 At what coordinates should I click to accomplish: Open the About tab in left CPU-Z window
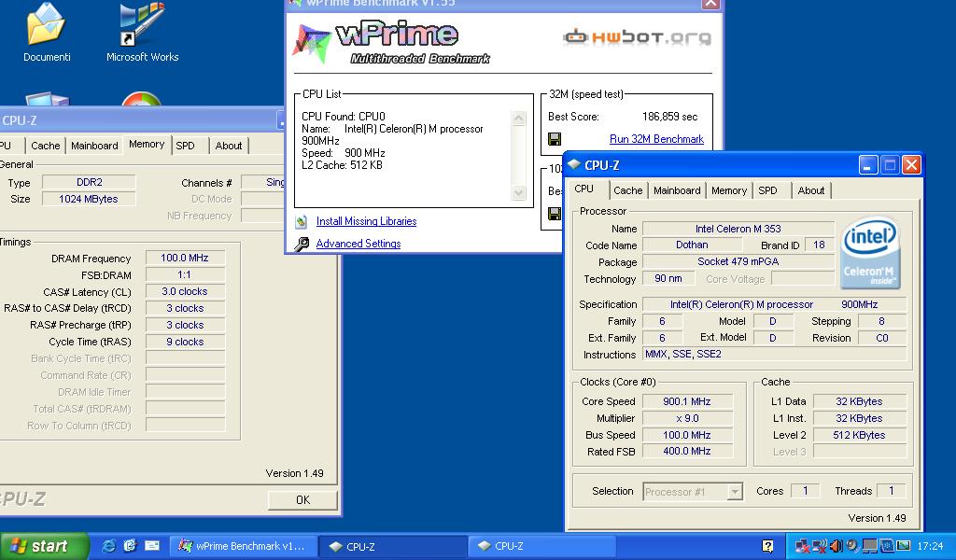point(229,146)
